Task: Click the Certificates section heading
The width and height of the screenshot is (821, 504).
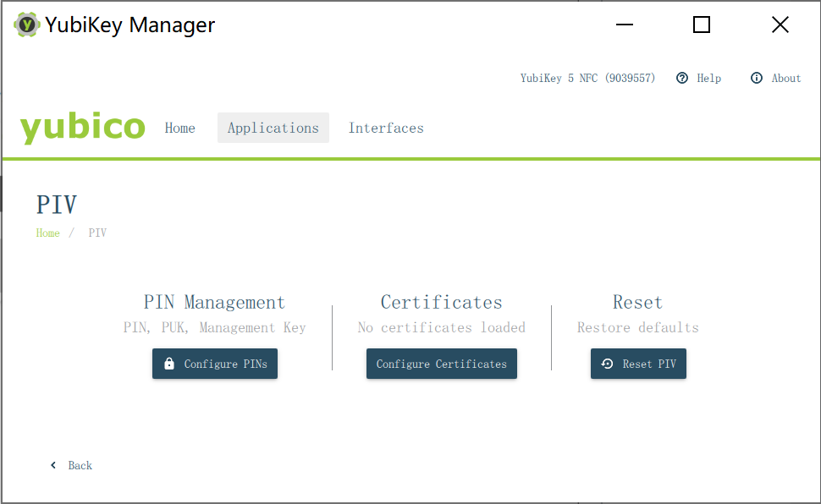Action: (441, 302)
